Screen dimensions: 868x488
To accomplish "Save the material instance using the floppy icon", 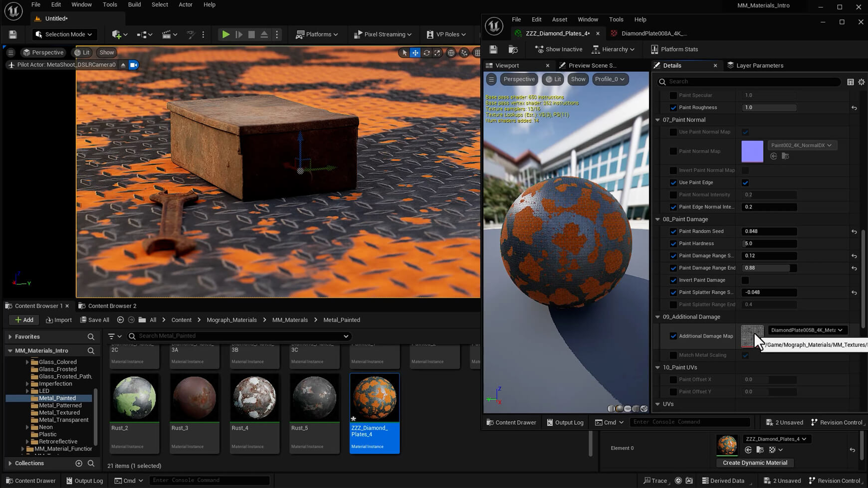I will coord(493,49).
